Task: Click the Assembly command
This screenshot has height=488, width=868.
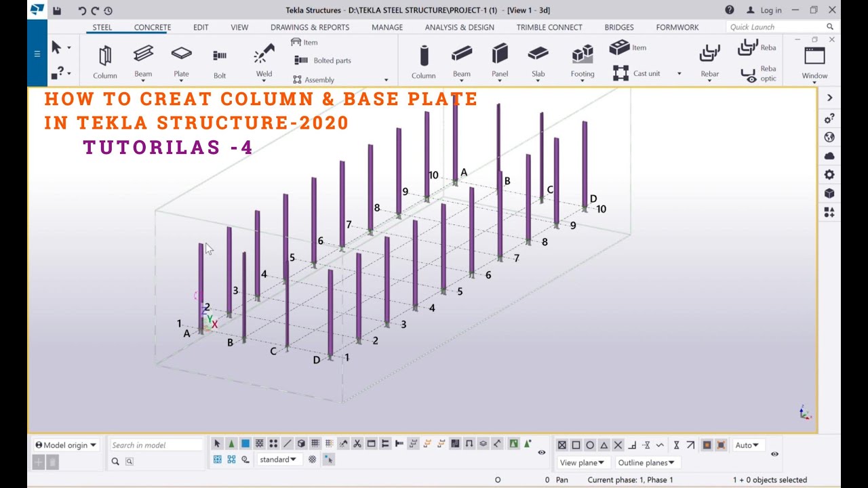Action: pyautogui.click(x=314, y=79)
